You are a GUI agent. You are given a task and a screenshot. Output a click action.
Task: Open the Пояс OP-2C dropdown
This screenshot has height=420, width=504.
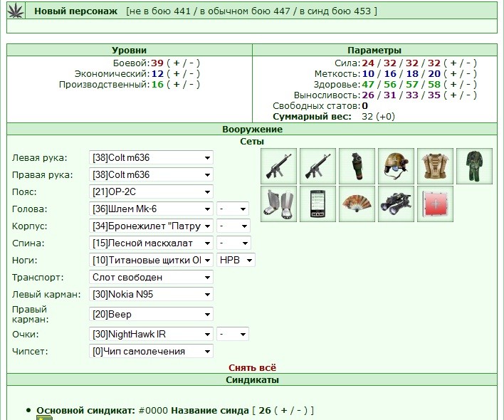[x=151, y=191]
